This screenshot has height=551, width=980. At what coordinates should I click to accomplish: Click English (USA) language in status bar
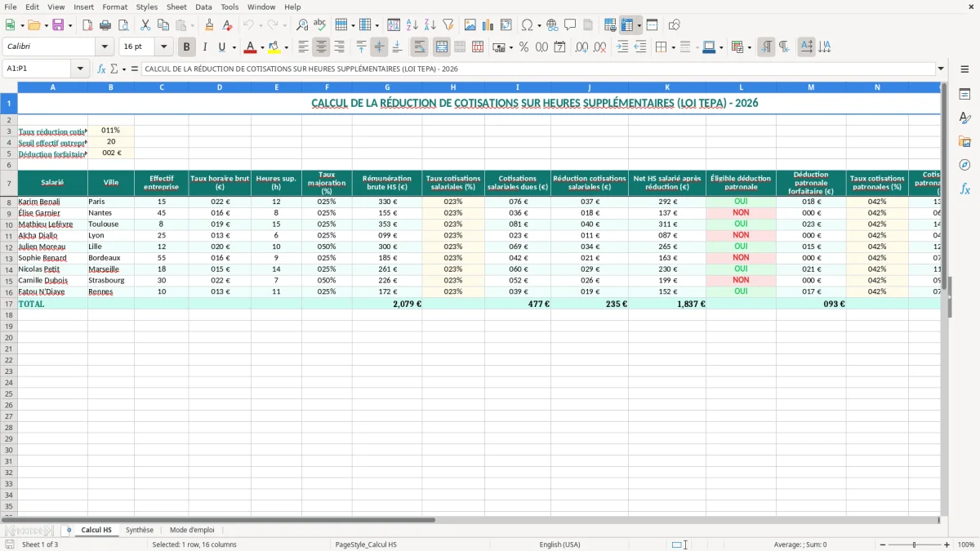tap(560, 544)
